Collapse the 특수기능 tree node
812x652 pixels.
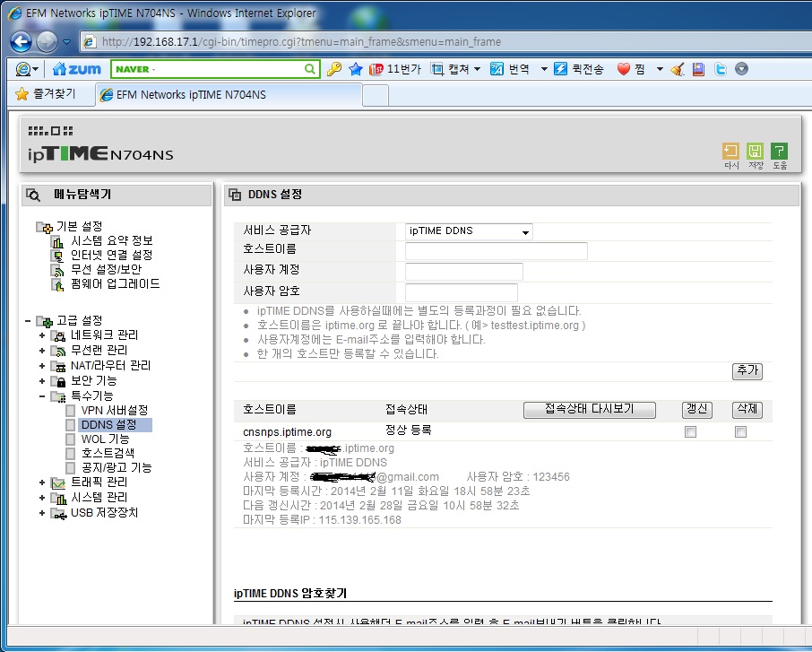click(42, 396)
